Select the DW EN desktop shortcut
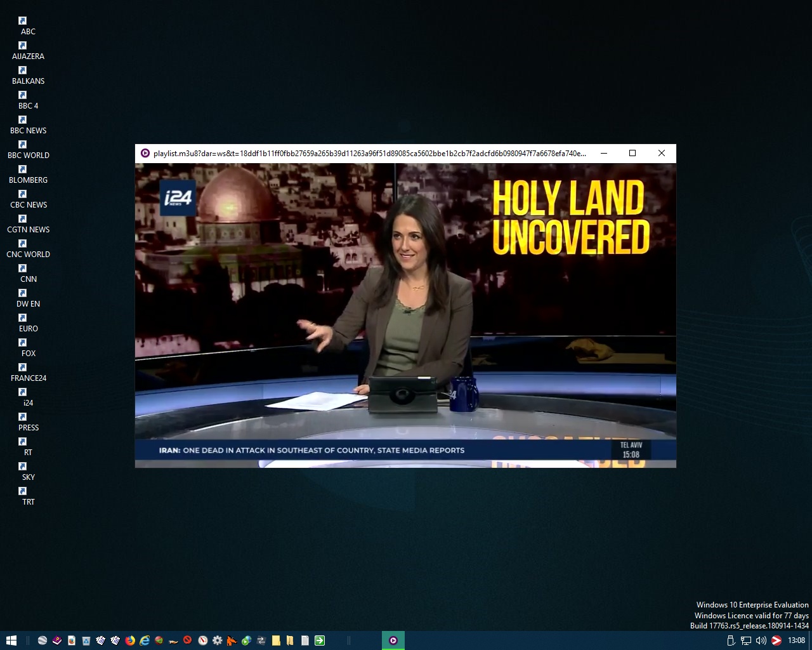 (x=28, y=298)
